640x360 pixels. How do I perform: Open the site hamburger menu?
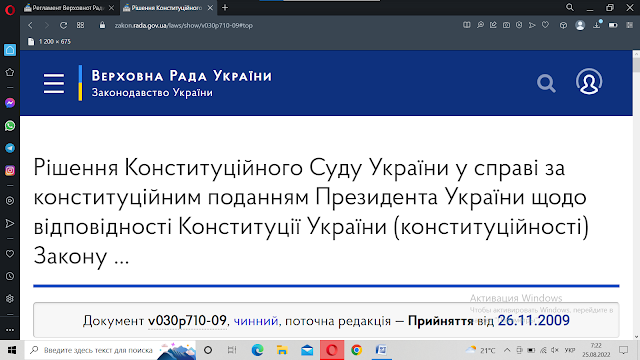(x=54, y=84)
